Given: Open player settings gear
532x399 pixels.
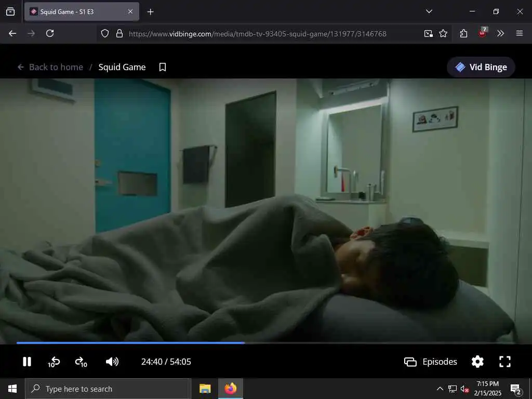Looking at the screenshot, I should point(477,362).
